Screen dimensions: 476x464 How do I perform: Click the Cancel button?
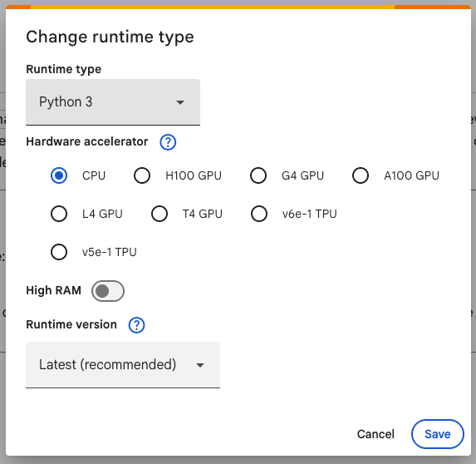pyautogui.click(x=375, y=434)
